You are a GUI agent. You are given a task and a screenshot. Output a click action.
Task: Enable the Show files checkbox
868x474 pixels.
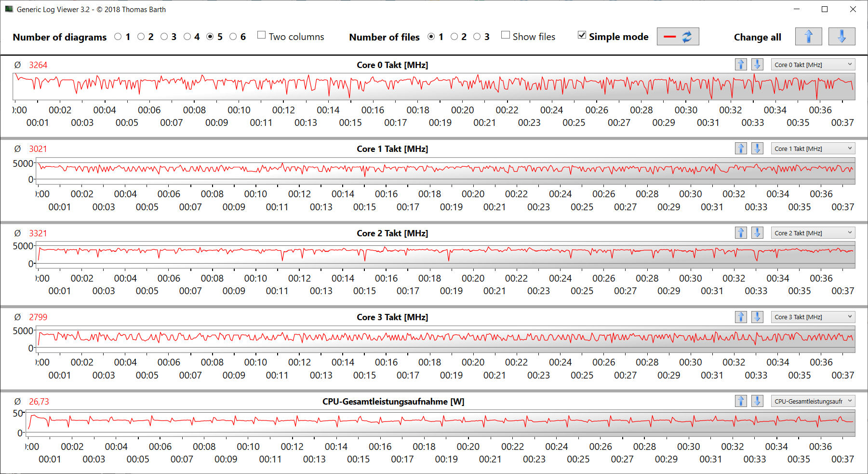tap(506, 35)
